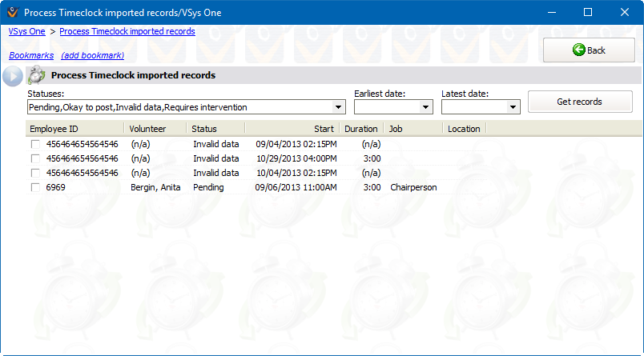Screen dimensions: 644x356
Task: Expand the Latest date picker
Action: click(x=513, y=107)
